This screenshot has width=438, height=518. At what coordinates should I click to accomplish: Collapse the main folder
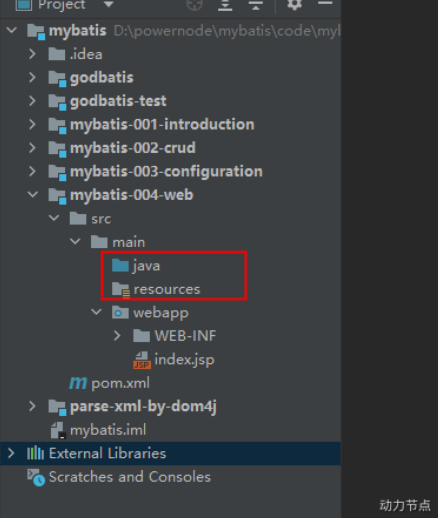point(75,241)
